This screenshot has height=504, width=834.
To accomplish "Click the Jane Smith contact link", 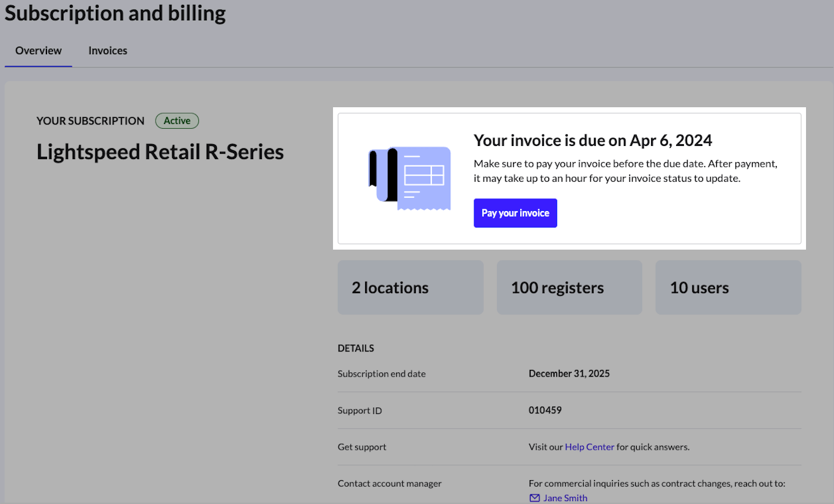I will [565, 498].
